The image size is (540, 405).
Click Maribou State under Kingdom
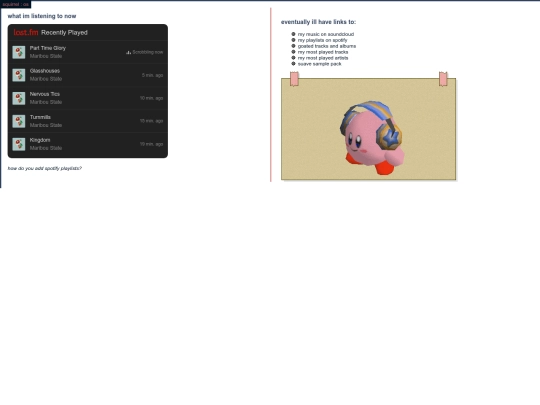point(46,148)
